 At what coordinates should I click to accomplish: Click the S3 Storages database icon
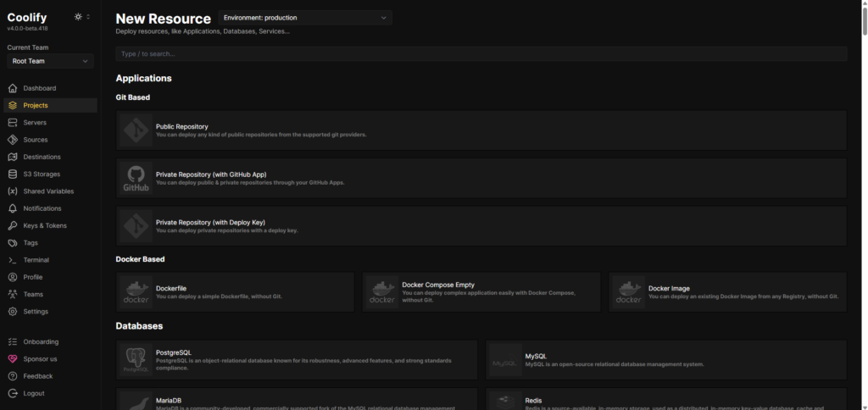[13, 174]
